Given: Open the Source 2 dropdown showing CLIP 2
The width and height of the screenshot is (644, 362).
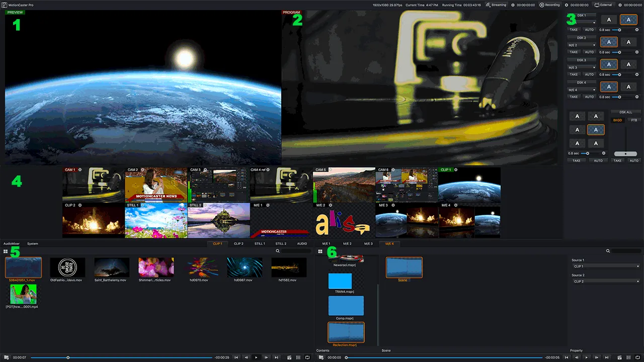Looking at the screenshot, I should pyautogui.click(x=606, y=282).
